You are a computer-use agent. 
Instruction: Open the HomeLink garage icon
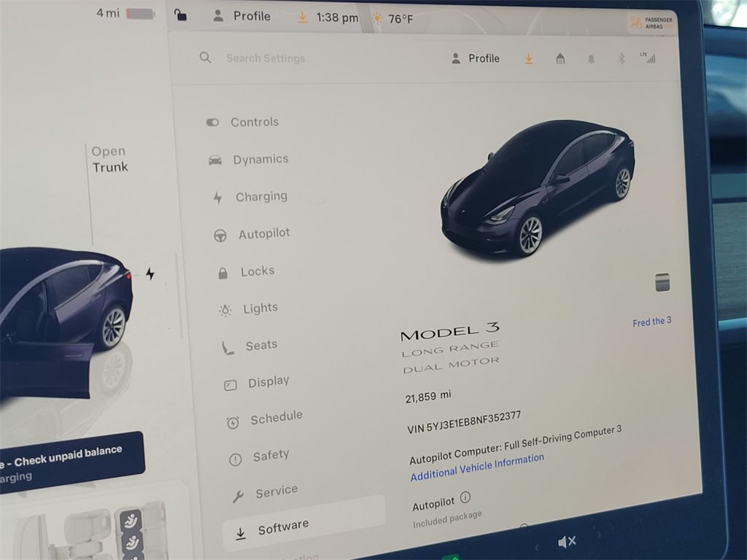pyautogui.click(x=560, y=58)
